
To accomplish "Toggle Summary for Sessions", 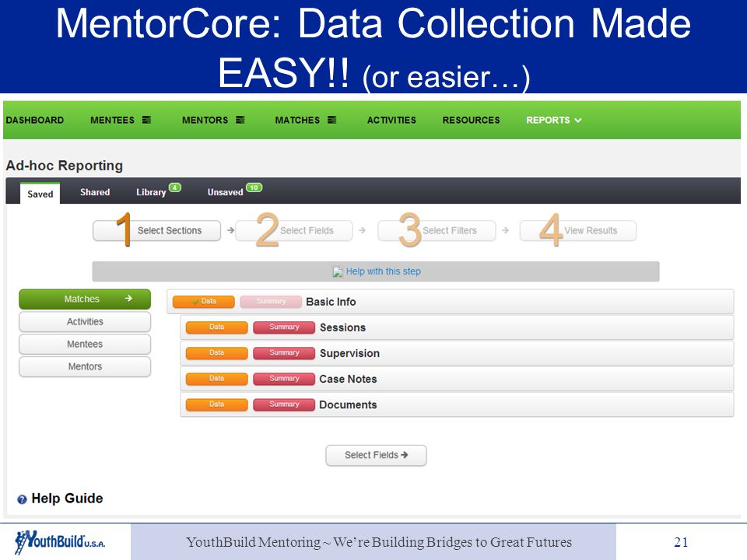I will 284,327.
